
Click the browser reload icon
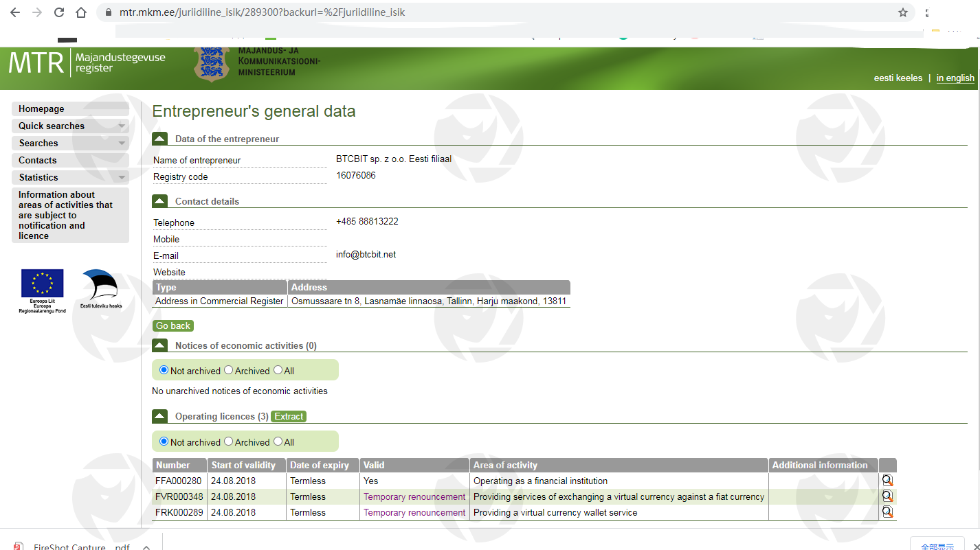coord(59,12)
